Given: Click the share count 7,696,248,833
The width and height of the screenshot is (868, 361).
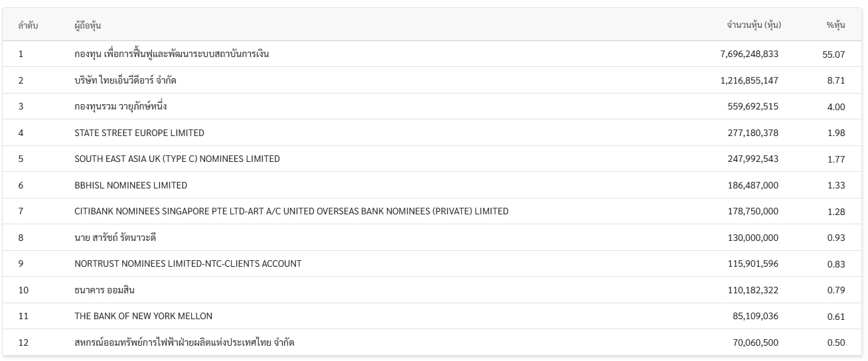Looking at the screenshot, I should click(x=749, y=54).
